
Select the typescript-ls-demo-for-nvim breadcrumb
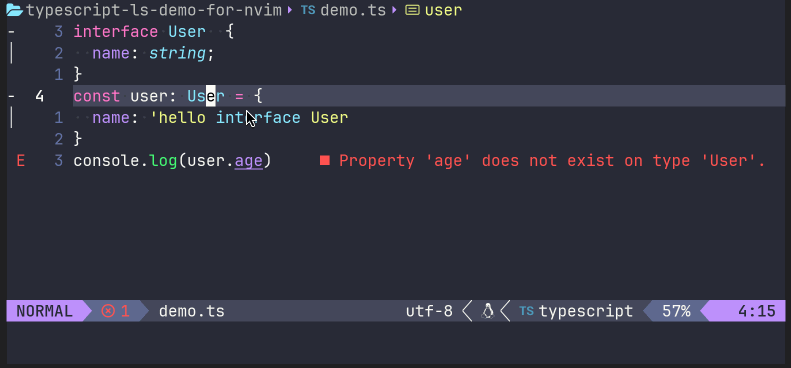(154, 10)
